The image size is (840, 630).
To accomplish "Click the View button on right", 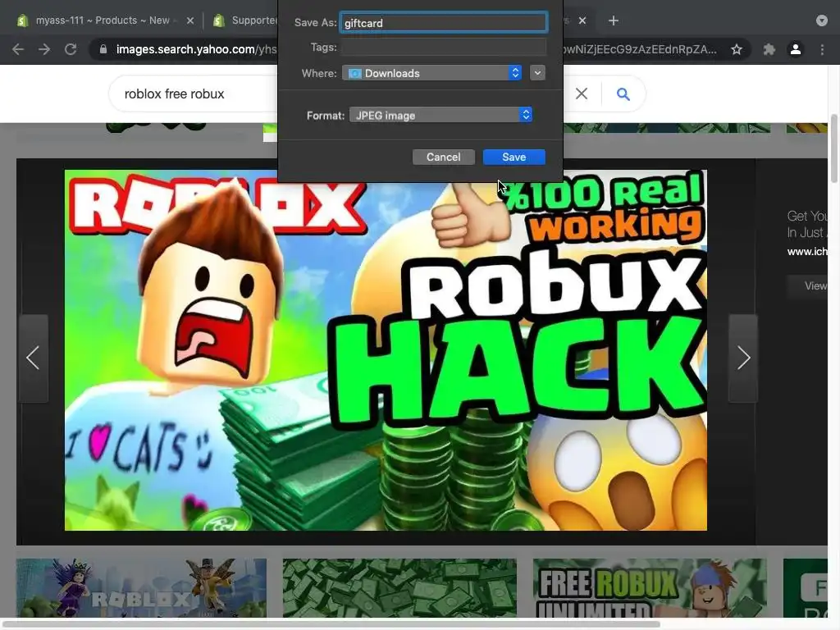I will [809, 286].
